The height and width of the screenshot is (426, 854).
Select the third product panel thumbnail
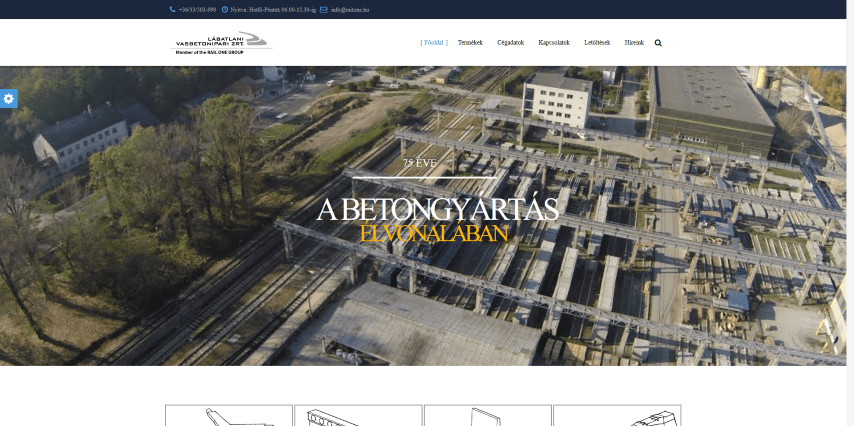coord(487,416)
